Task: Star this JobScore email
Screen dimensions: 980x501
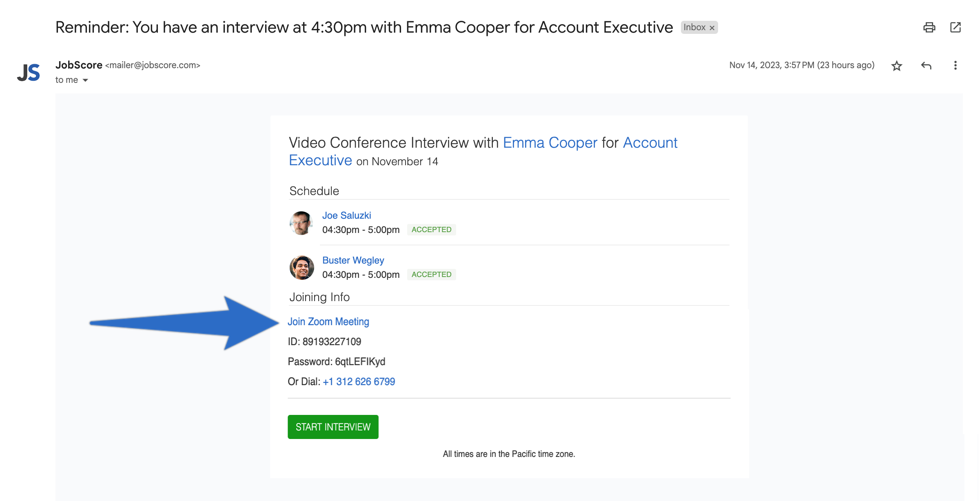Action: (896, 66)
